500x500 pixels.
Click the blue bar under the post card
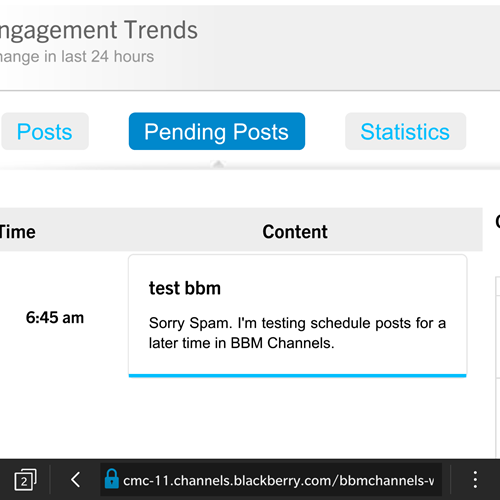[297, 376]
